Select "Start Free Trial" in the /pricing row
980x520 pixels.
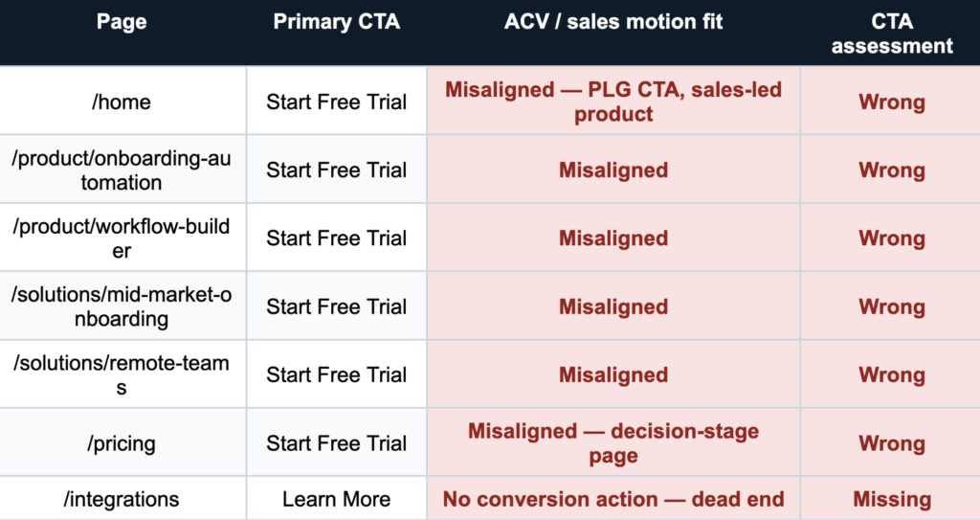[x=336, y=443]
